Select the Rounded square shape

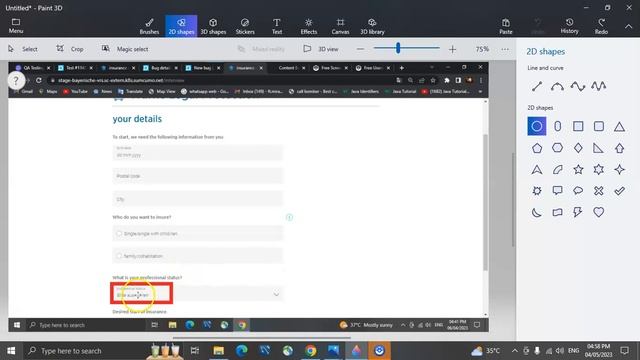click(x=599, y=126)
